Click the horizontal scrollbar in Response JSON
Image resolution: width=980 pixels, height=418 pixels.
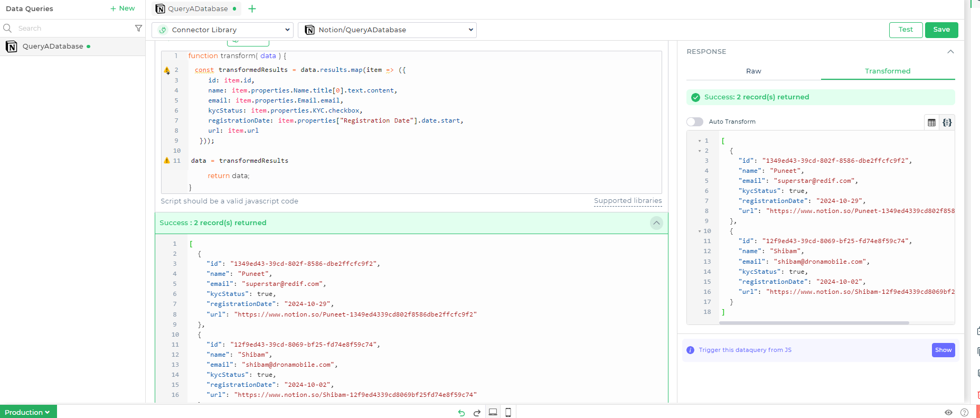click(814, 323)
